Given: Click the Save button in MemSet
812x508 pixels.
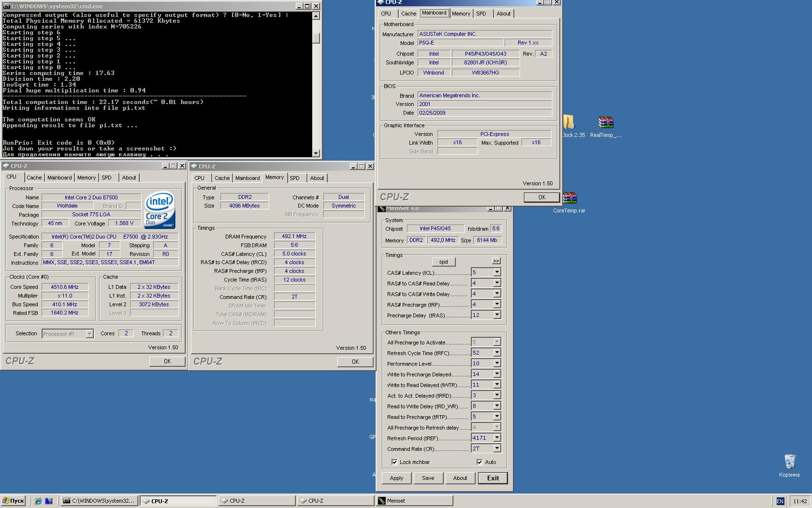Looking at the screenshot, I should [428, 478].
